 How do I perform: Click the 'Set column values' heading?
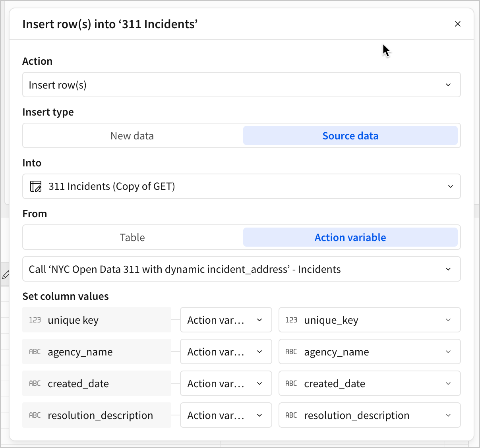pyautogui.click(x=66, y=296)
